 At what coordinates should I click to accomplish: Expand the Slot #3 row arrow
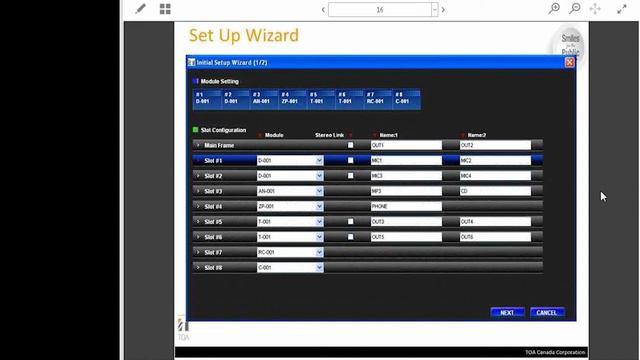198,191
